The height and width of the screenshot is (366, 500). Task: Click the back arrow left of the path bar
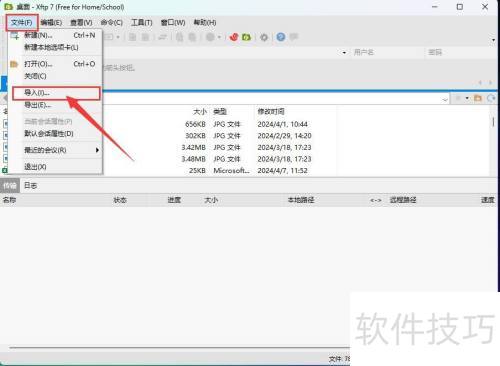(4, 98)
